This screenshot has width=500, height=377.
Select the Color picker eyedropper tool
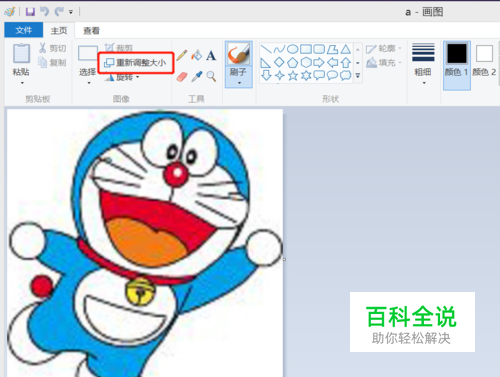coord(197,76)
